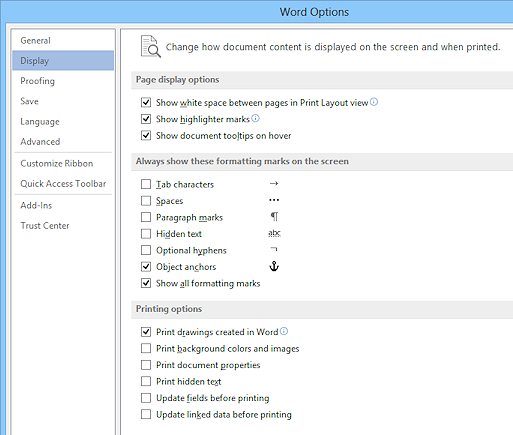Uncheck Object anchors checkbox

coord(146,267)
